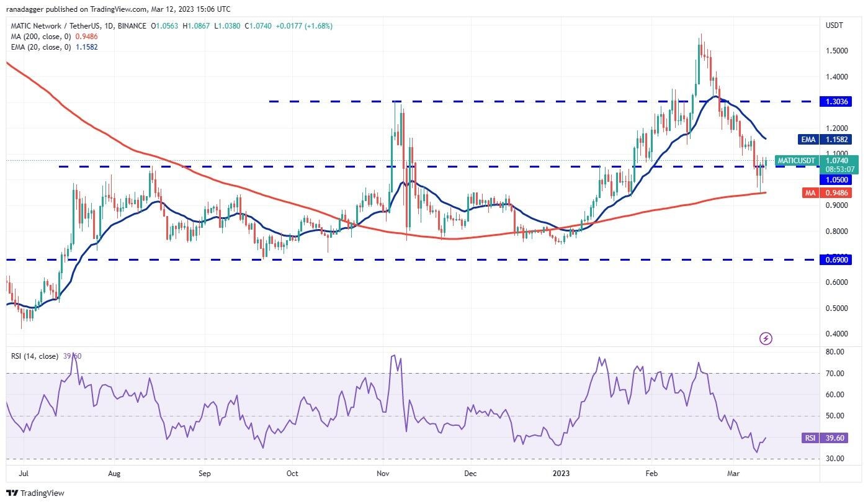Click the ranadagger published header text

tap(118, 9)
